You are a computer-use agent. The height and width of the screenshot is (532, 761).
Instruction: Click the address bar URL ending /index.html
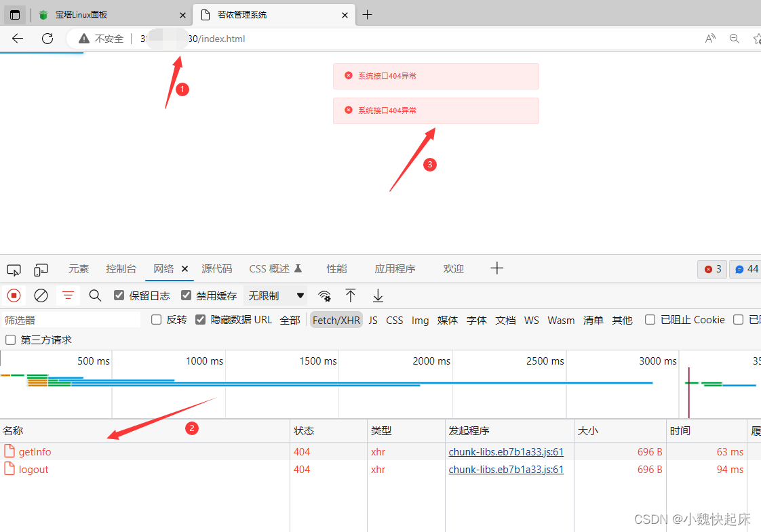click(x=193, y=39)
